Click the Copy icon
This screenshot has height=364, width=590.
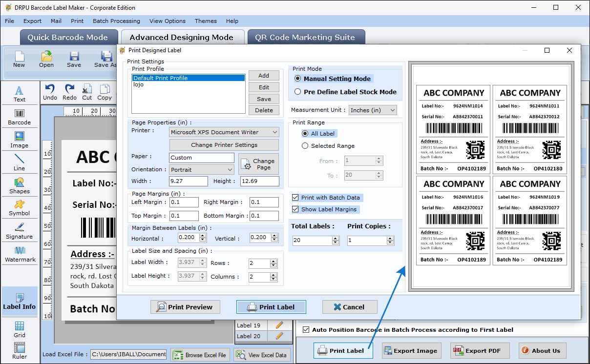point(105,92)
